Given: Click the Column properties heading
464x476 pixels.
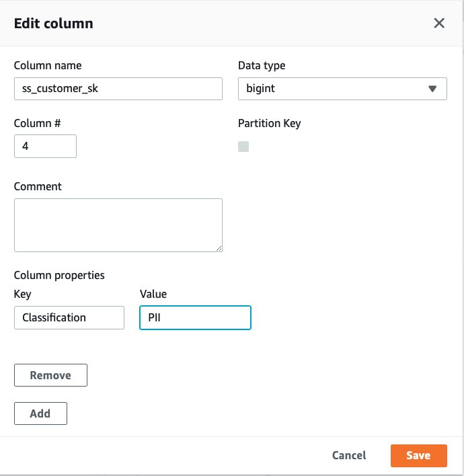Looking at the screenshot, I should 59,275.
